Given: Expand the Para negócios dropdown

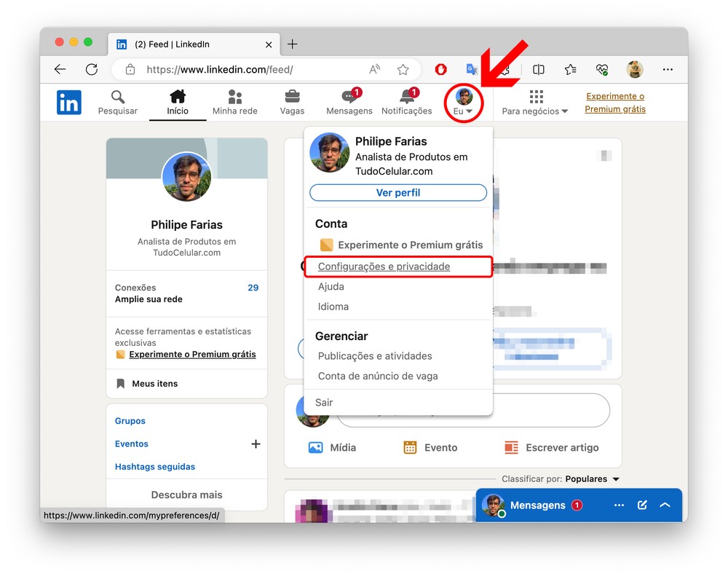Looking at the screenshot, I should coord(535,103).
